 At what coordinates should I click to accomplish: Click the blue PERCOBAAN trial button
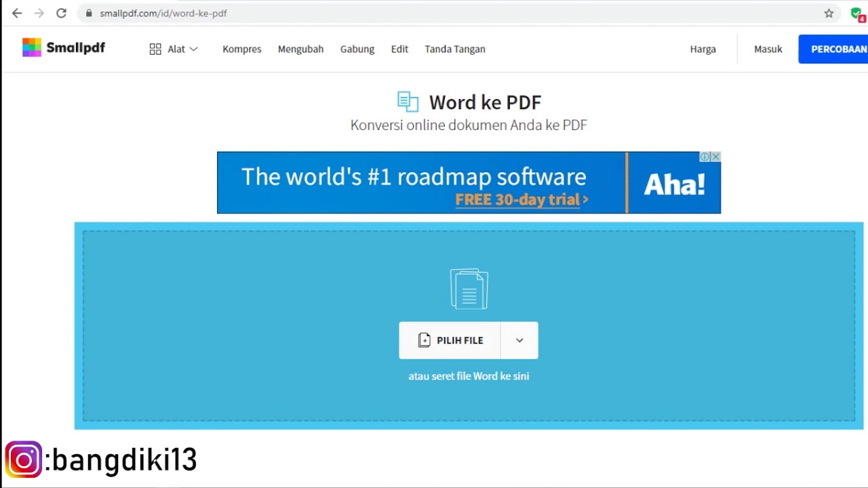pos(833,49)
